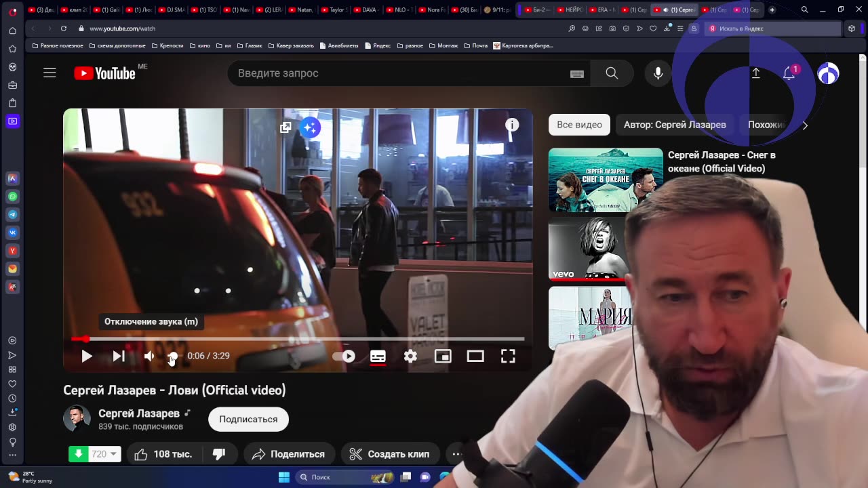This screenshot has height=488, width=868.
Task: Adjust the volume slider handle
Action: pos(173,356)
